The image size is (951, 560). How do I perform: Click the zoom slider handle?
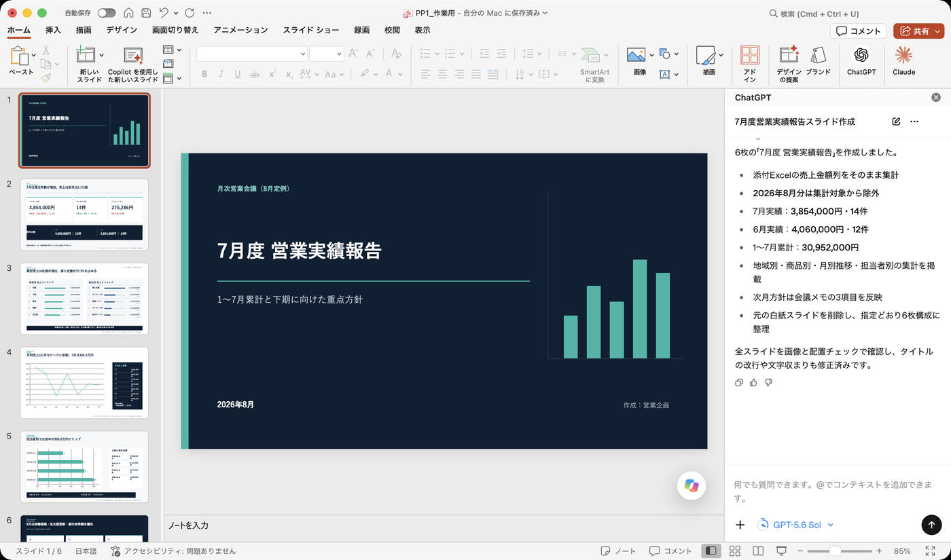click(835, 551)
